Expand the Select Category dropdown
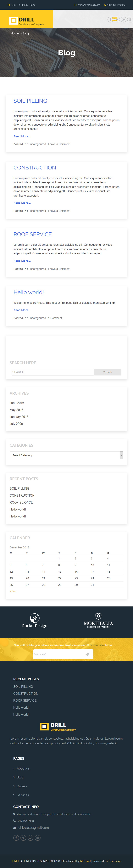Viewport: 133px width, 868px height. [x=66, y=455]
